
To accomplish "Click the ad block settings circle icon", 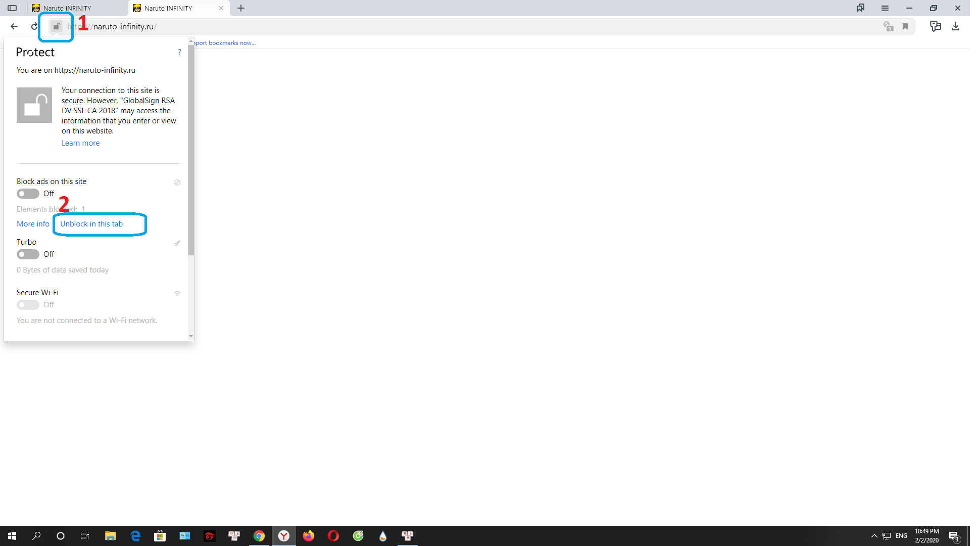I will [x=177, y=183].
